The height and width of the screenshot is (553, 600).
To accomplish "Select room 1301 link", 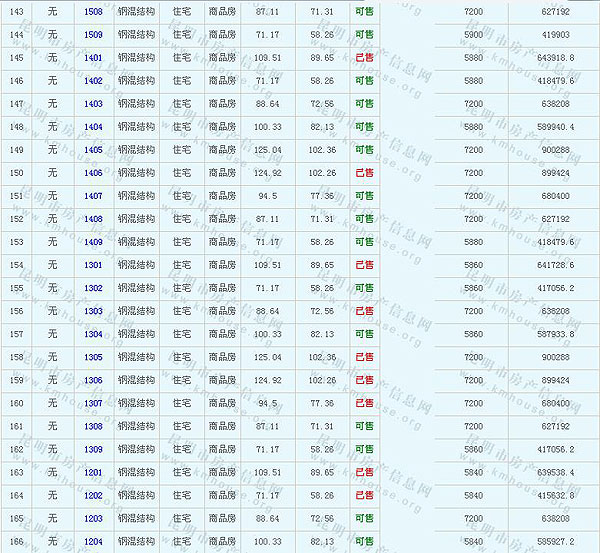I will tap(93, 264).
